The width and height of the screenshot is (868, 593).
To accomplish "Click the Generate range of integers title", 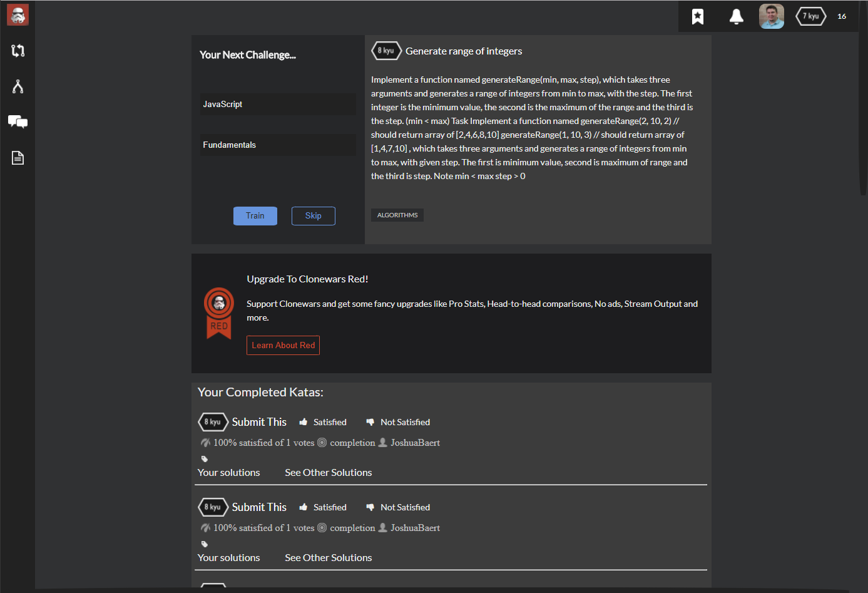I will click(x=463, y=51).
